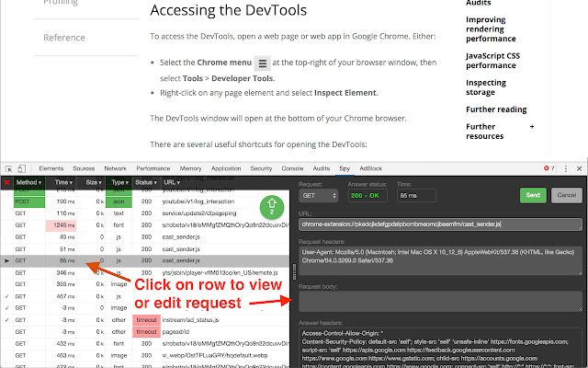Select the 45 ms cast_sender.js row

[145, 237]
